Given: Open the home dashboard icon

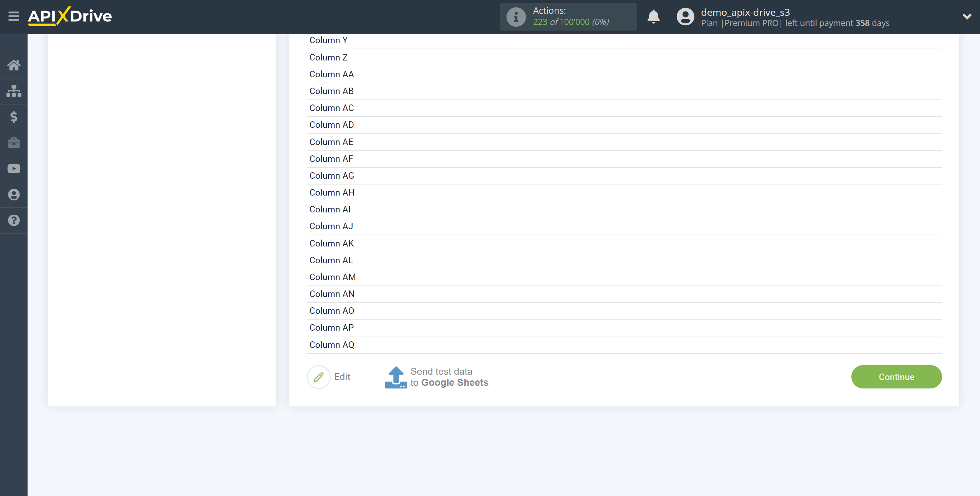Looking at the screenshot, I should (x=14, y=65).
